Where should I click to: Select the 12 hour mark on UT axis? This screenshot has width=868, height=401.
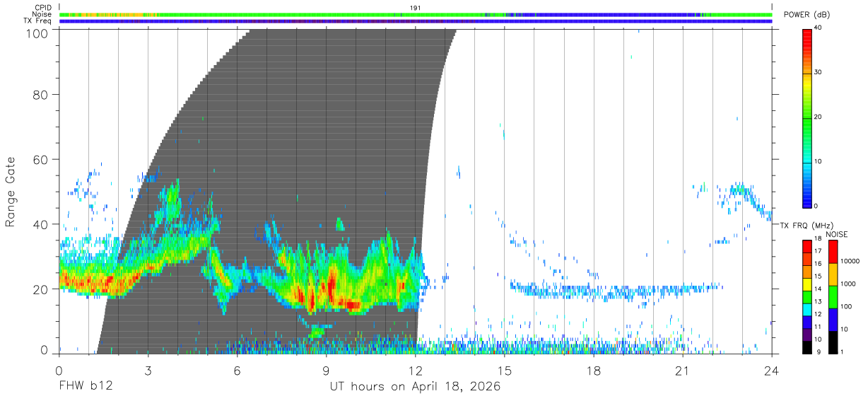[x=416, y=371]
